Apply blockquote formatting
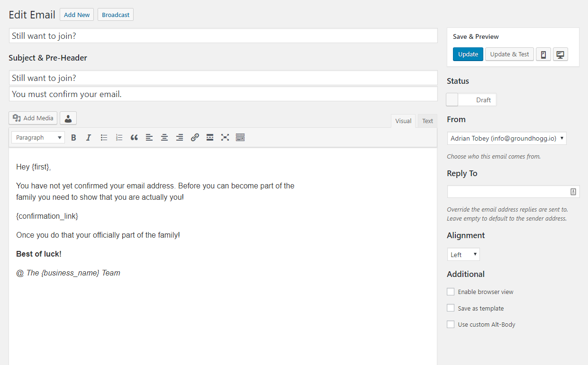 [x=134, y=138]
